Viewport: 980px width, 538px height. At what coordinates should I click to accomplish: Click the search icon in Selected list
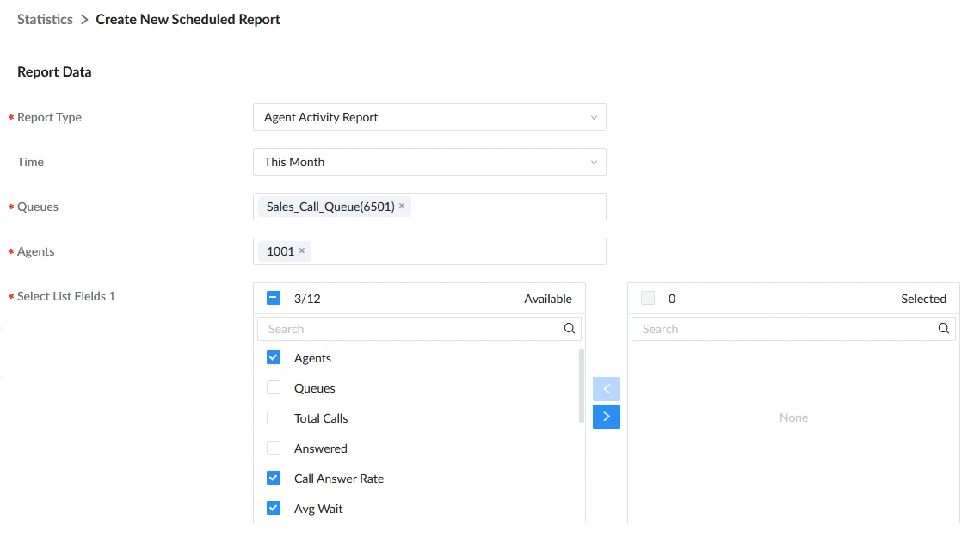[x=943, y=329]
